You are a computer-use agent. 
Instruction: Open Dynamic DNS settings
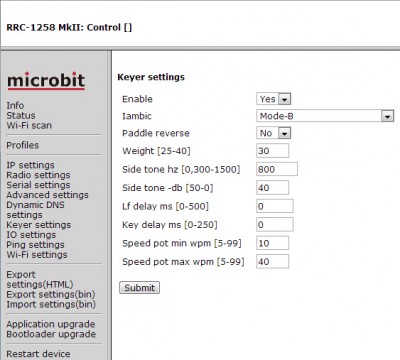click(35, 210)
